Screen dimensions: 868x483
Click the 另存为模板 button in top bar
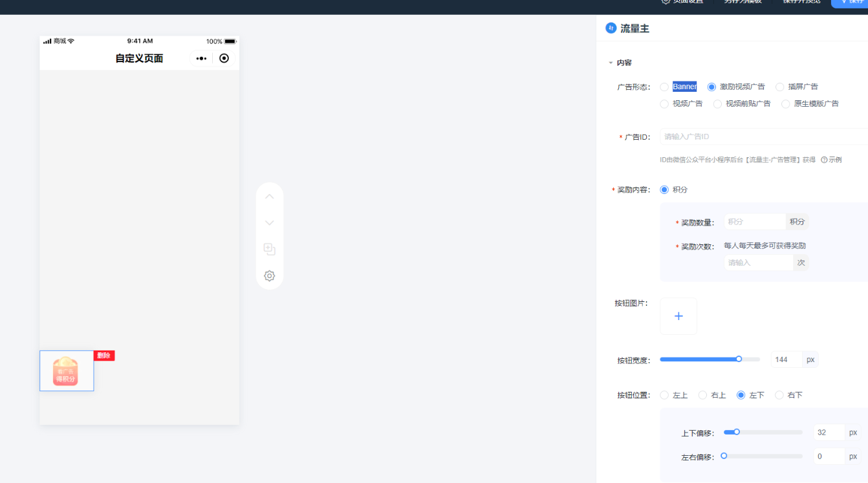coord(743,1)
